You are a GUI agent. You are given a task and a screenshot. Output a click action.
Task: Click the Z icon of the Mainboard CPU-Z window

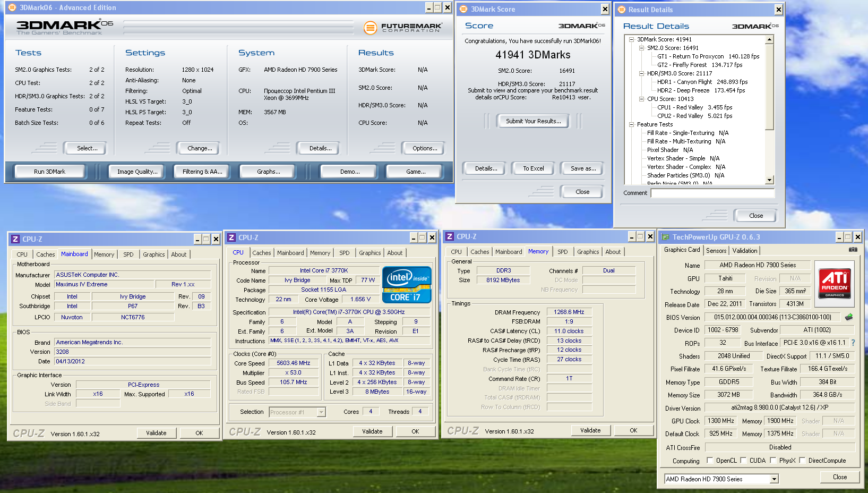pos(15,239)
